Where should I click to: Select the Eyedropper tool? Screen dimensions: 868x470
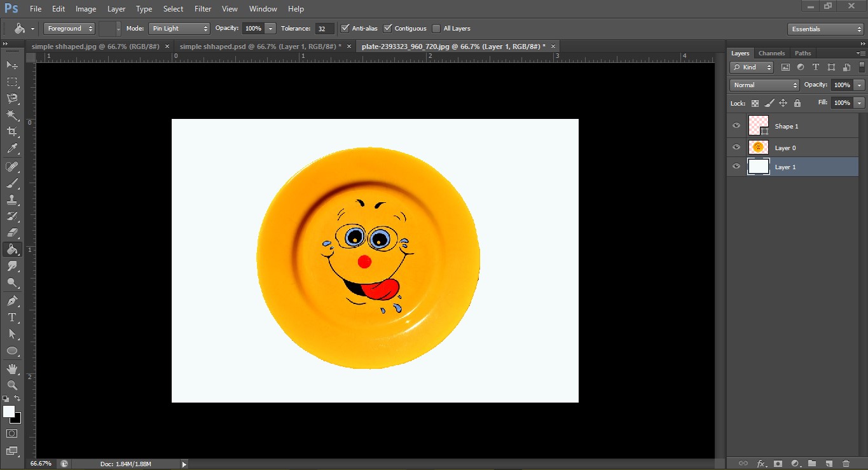point(12,148)
